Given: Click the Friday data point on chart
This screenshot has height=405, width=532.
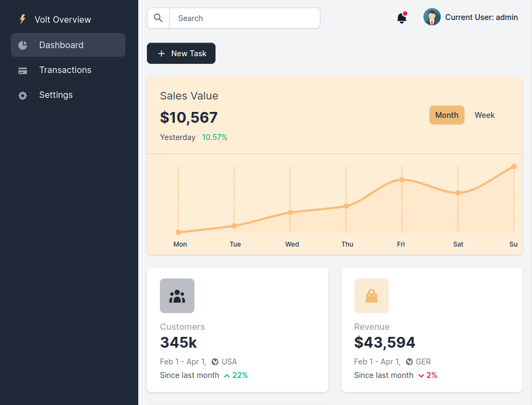Looking at the screenshot, I should (x=402, y=180).
